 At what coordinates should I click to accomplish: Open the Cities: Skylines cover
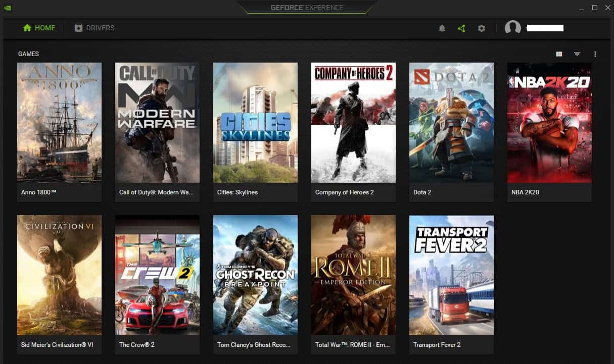255,123
